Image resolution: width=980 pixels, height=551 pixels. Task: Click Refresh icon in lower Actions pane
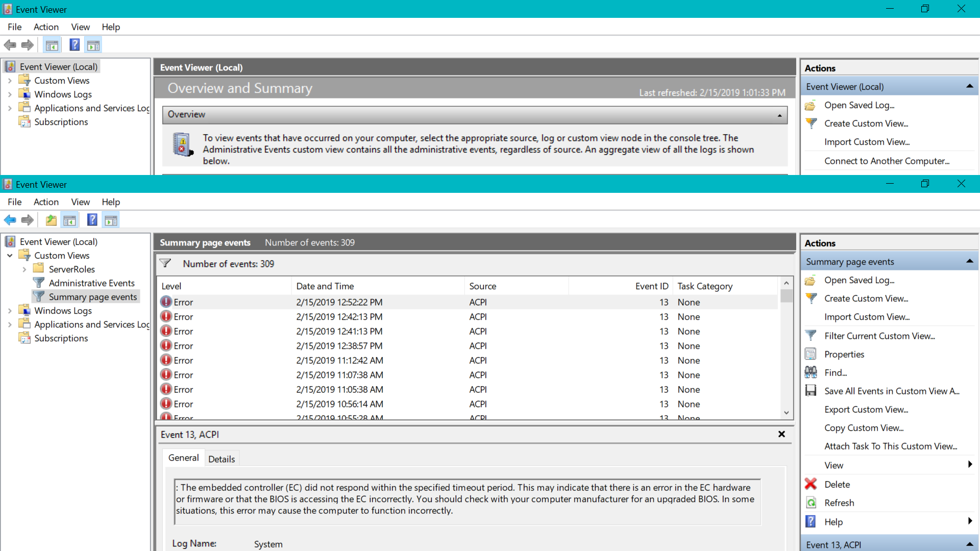(811, 503)
